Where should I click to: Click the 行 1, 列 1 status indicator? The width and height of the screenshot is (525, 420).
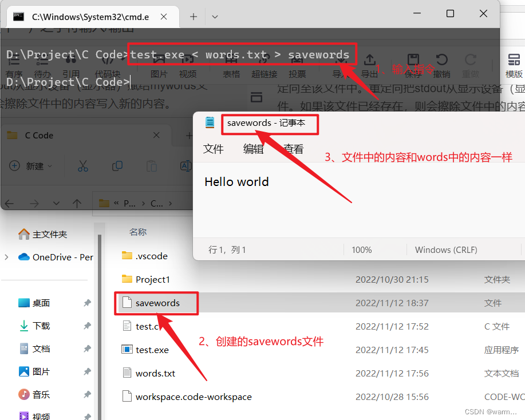227,250
